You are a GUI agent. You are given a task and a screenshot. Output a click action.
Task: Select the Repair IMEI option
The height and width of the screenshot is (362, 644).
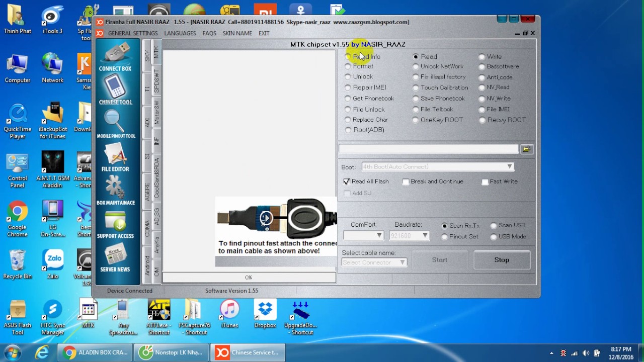tap(365, 87)
